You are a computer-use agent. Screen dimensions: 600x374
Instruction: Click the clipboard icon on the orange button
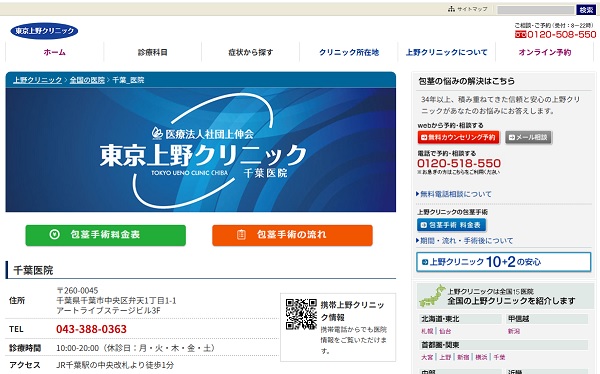coord(241,234)
